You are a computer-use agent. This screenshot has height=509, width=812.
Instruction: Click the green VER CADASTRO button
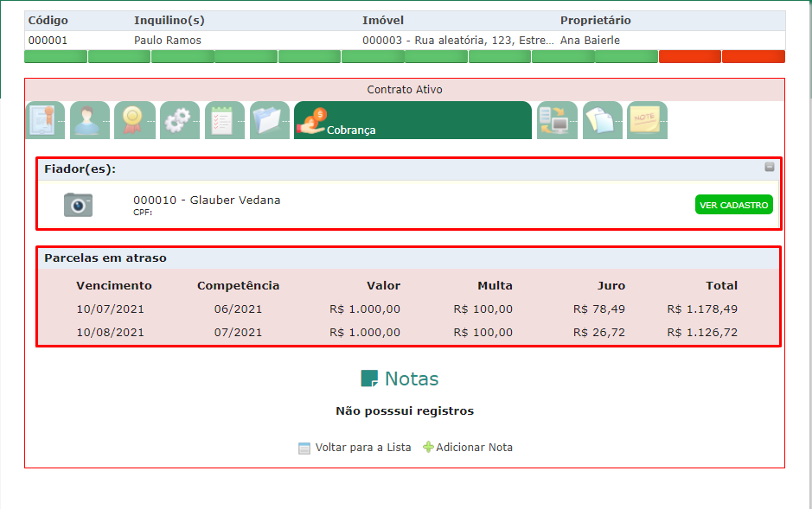tap(733, 206)
